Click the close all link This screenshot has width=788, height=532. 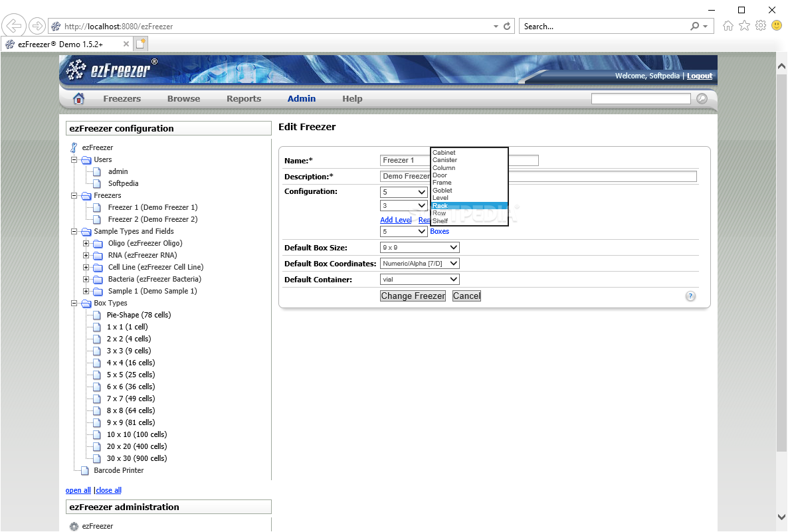[108, 490]
